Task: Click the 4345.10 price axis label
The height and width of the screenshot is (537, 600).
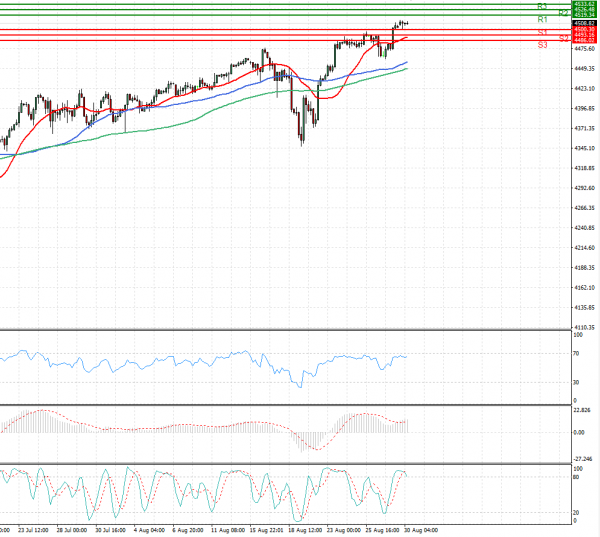Action: (584, 148)
